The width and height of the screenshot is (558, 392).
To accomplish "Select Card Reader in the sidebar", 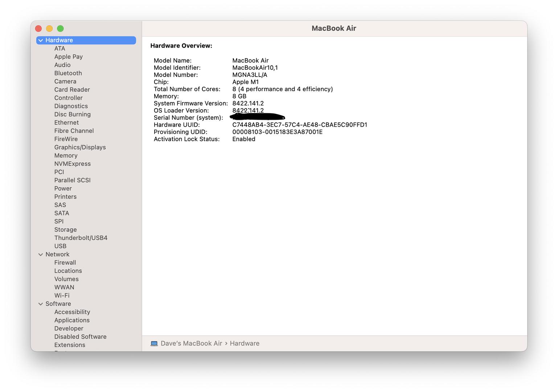I will point(72,90).
